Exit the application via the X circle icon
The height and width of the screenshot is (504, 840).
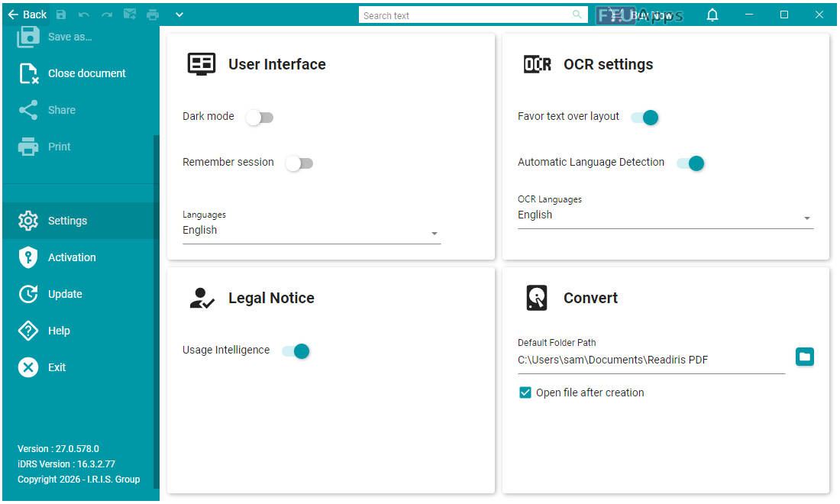27,367
